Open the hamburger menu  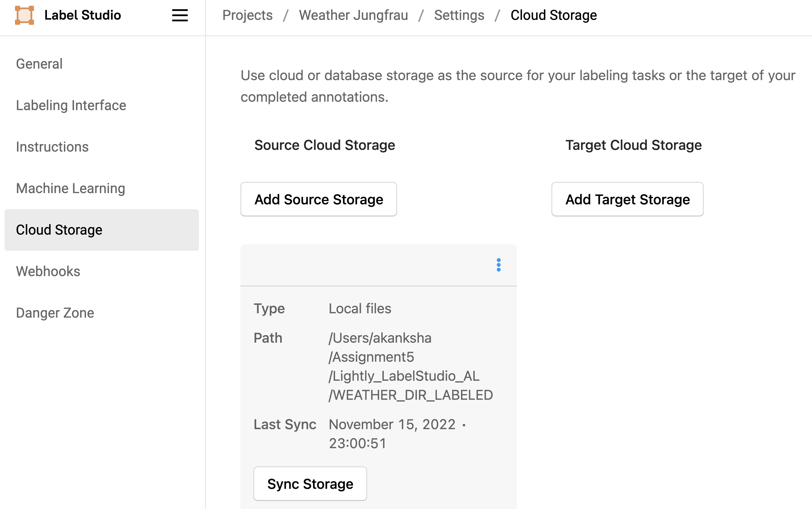pyautogui.click(x=180, y=15)
